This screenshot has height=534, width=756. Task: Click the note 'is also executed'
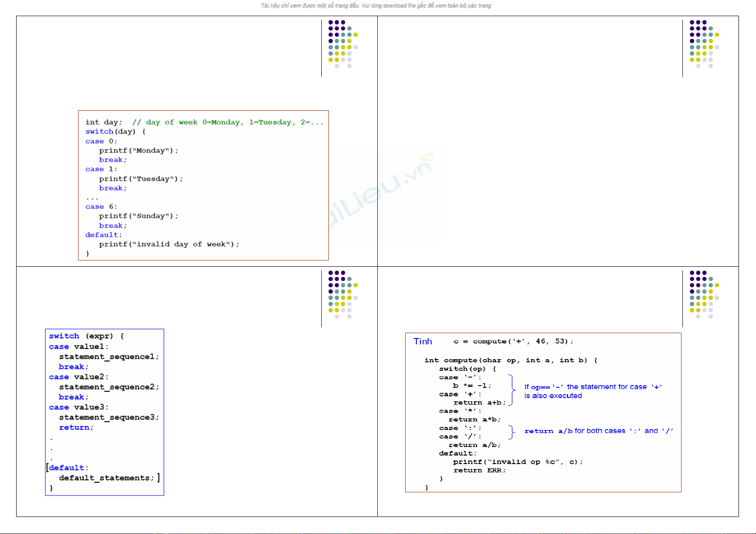pyautogui.click(x=553, y=396)
